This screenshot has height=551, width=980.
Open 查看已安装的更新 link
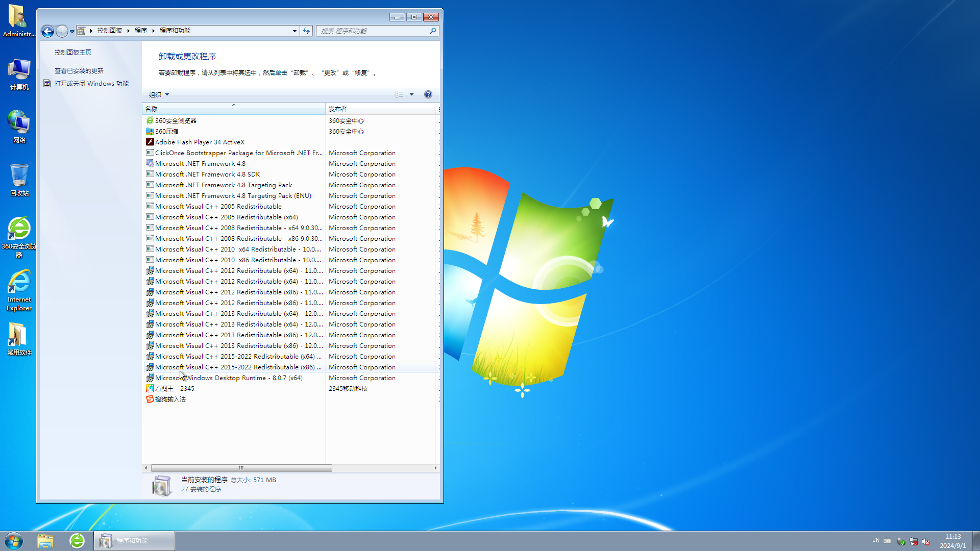coord(79,70)
